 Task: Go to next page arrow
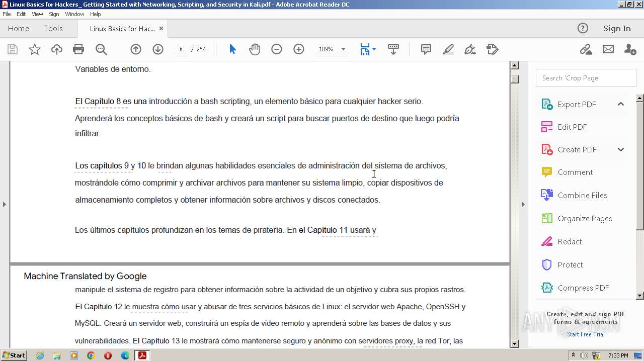[158, 49]
